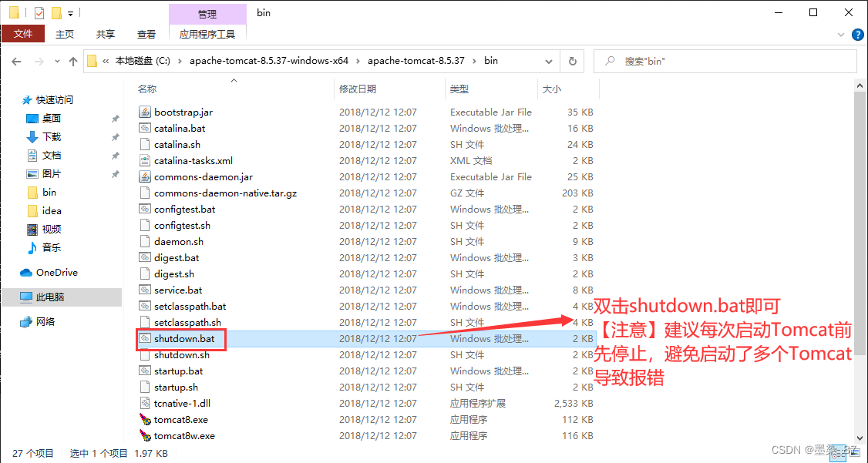Image resolution: width=868 pixels, height=463 pixels.
Task: Open the quick access toolbar customize dropdown
Action: pyautogui.click(x=71, y=13)
